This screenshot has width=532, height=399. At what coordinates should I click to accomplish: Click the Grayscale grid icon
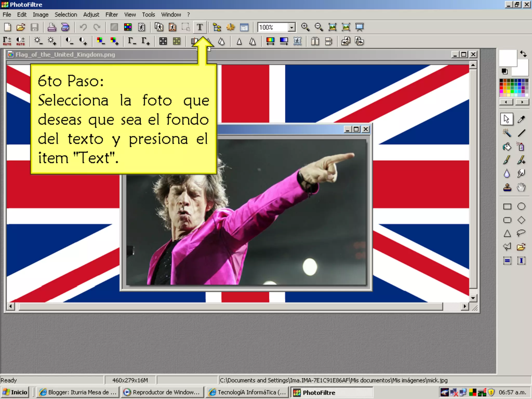163,41
